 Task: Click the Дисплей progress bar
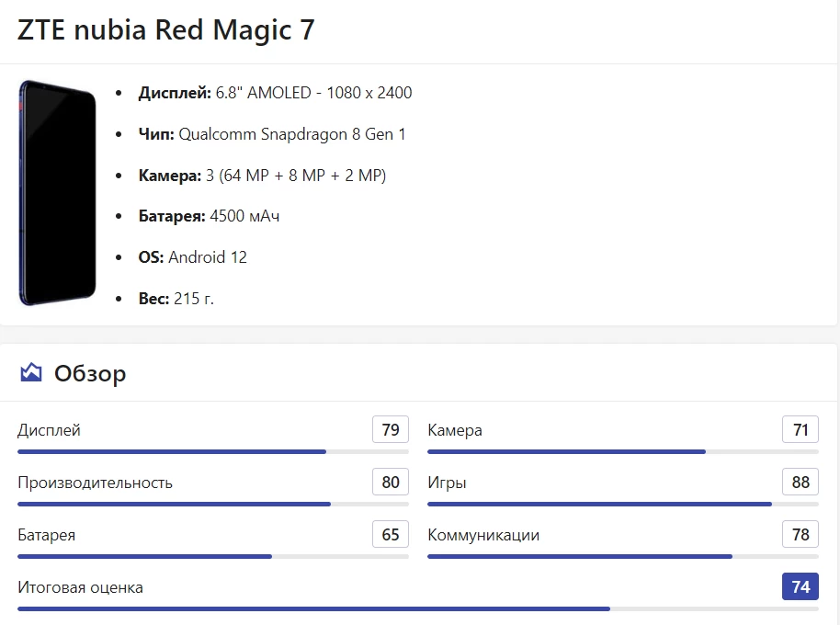tap(212, 451)
